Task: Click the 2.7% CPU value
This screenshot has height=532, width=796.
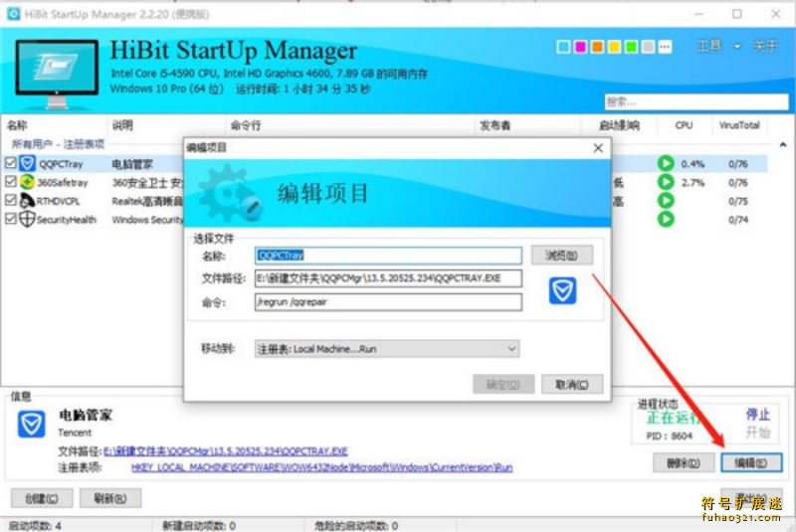Action: (693, 183)
